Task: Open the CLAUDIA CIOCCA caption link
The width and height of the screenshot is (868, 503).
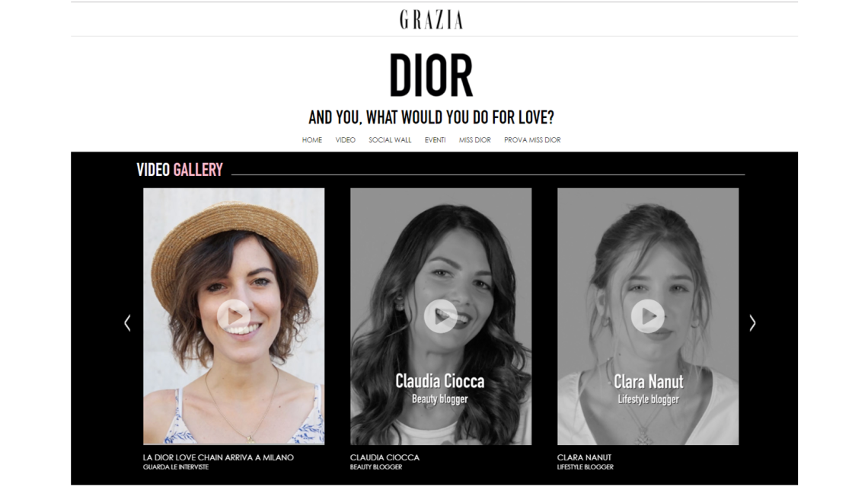Action: tap(385, 457)
